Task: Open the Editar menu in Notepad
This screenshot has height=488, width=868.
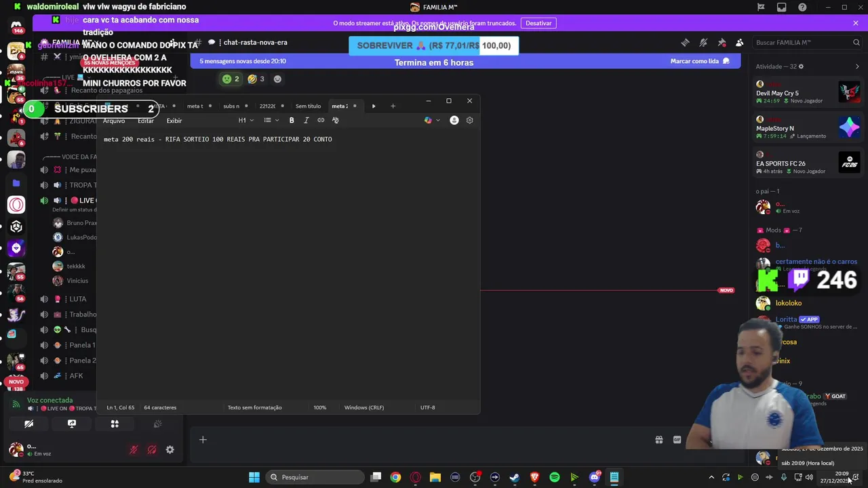Action: coord(146,121)
